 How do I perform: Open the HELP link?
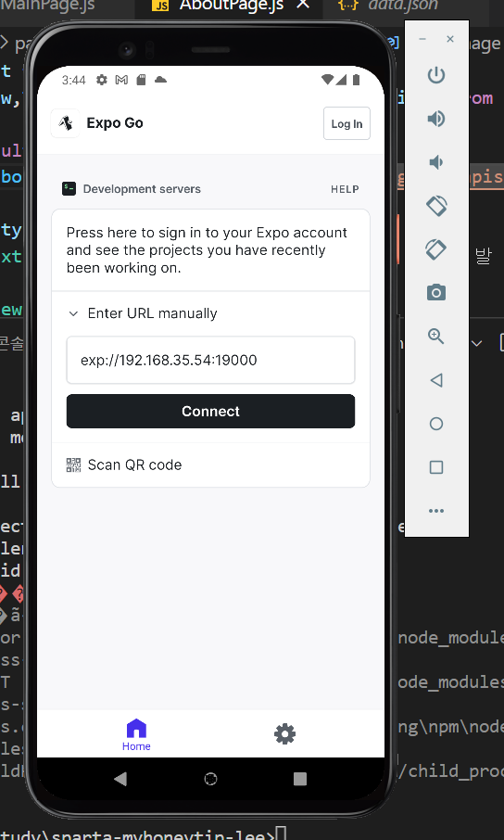(x=345, y=189)
